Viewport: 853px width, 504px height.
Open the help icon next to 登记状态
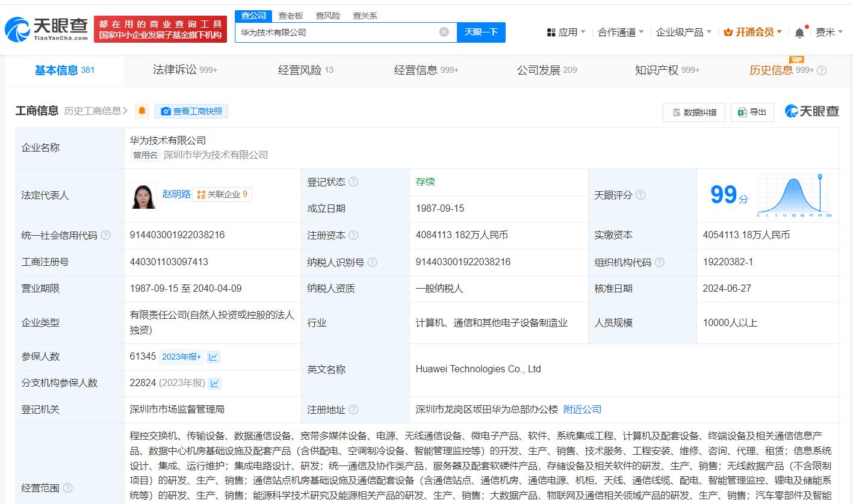[x=353, y=182]
